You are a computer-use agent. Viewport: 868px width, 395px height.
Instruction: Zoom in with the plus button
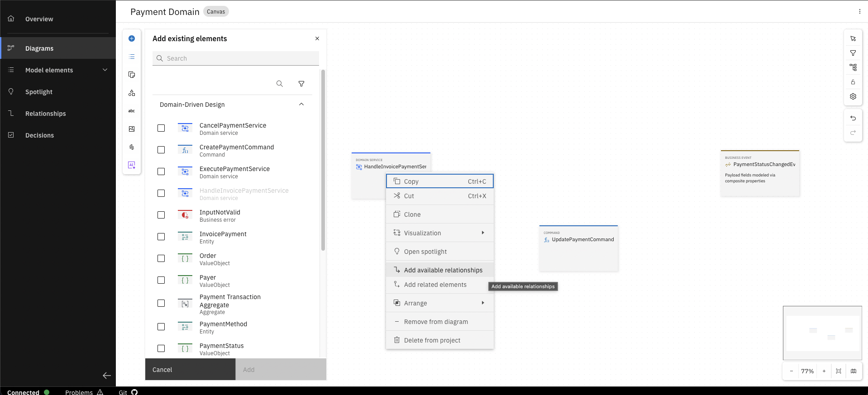pos(824,371)
